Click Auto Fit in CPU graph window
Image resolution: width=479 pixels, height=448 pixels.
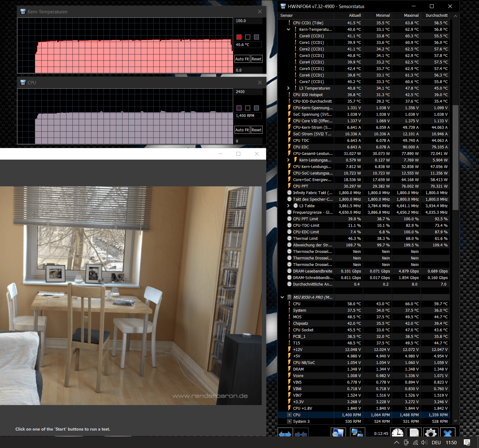tap(242, 130)
